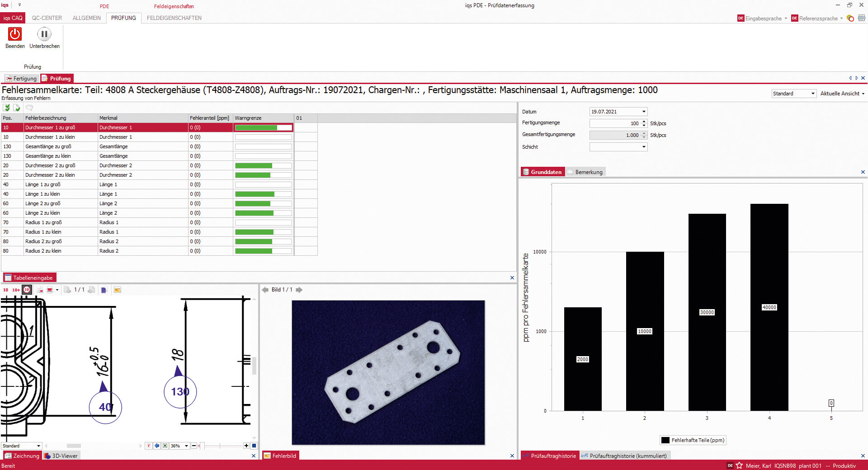The width and height of the screenshot is (868, 470).
Task: Click the Eingabesprache language button
Action: 763,19
